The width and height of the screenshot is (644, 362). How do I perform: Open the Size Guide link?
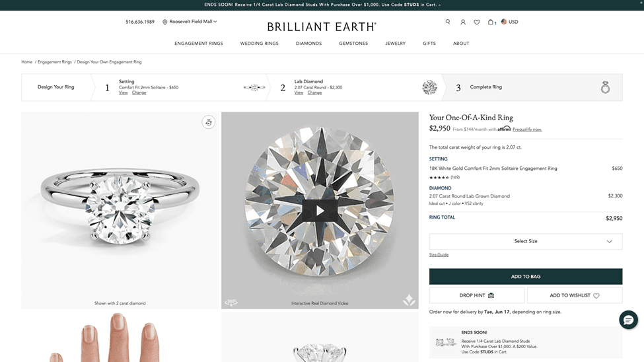(439, 255)
